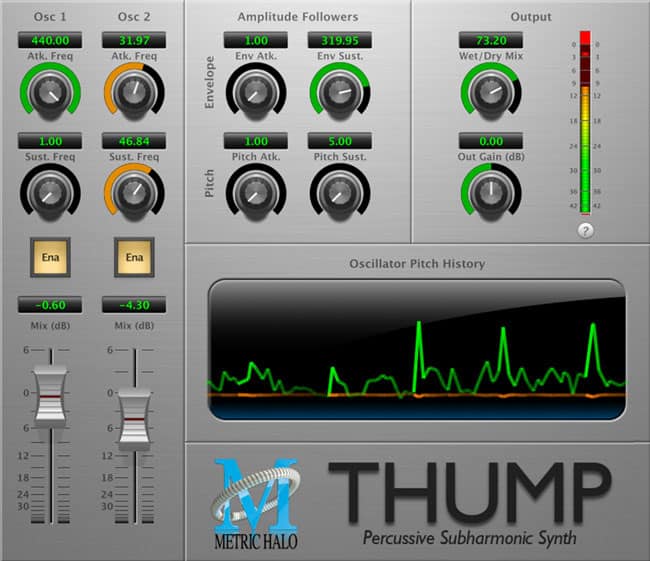Click the Percussive Subharmonic Synth tagline
This screenshot has height=561, width=650.
[x=469, y=538]
